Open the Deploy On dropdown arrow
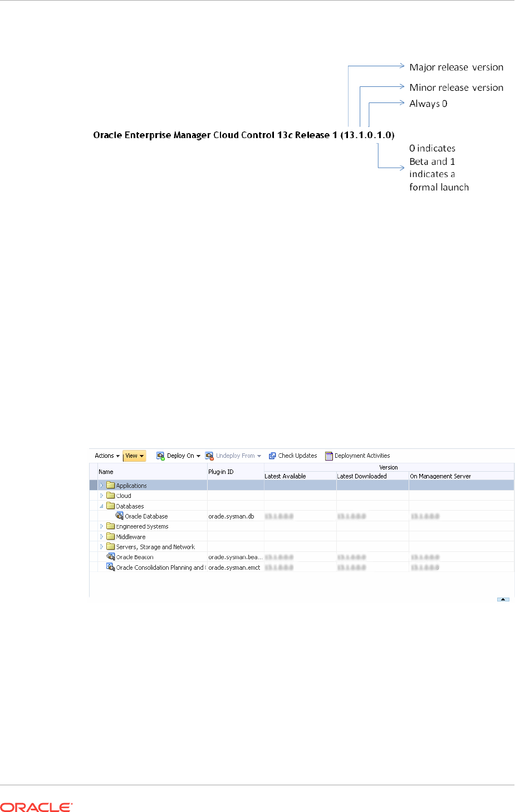The height and width of the screenshot is (812, 515). [198, 456]
